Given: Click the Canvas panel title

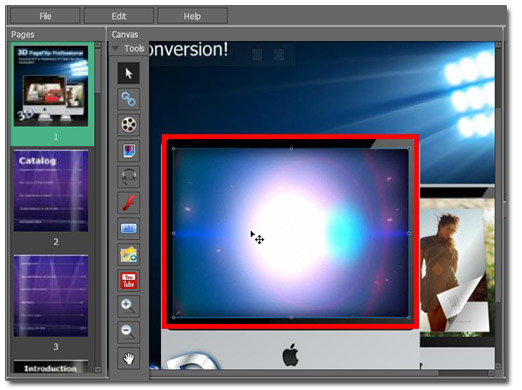Looking at the screenshot, I should (125, 35).
